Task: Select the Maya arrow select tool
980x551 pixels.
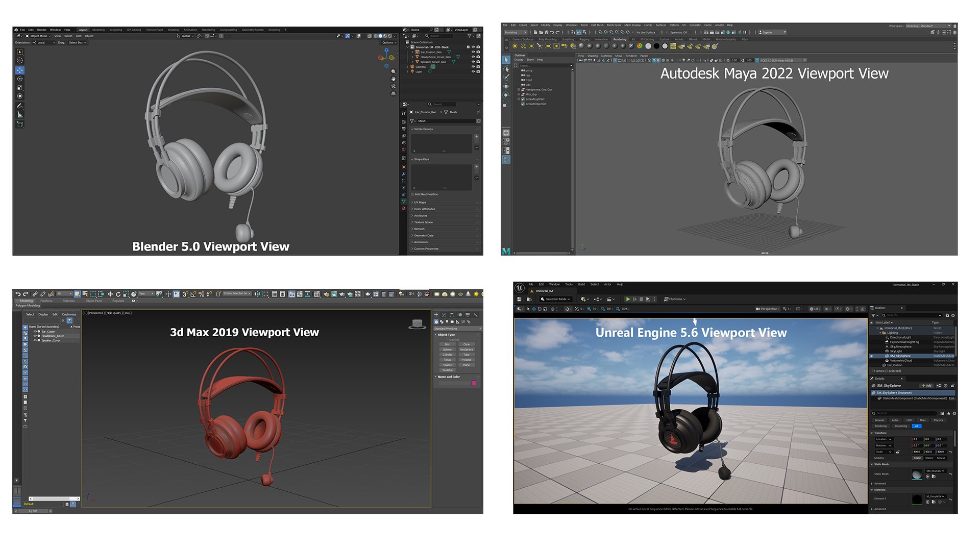Action: point(506,60)
